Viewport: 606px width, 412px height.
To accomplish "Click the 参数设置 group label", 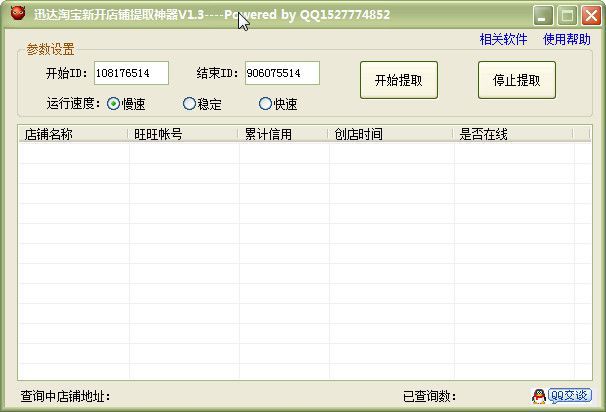I will (50, 49).
